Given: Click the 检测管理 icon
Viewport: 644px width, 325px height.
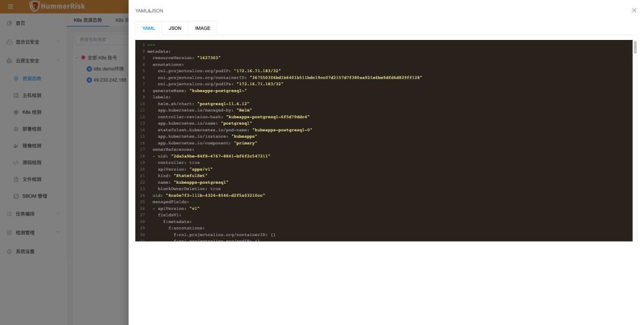Looking at the screenshot, I should [10, 233].
